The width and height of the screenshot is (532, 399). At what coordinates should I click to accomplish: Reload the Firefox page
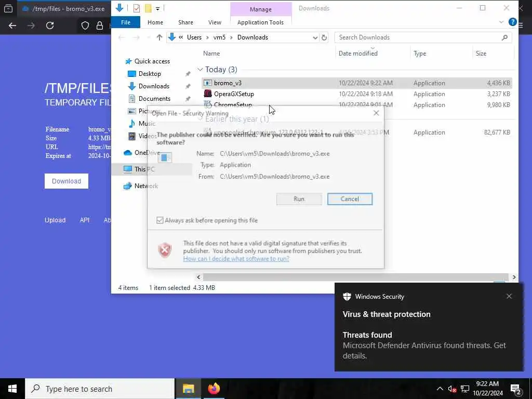(x=50, y=25)
